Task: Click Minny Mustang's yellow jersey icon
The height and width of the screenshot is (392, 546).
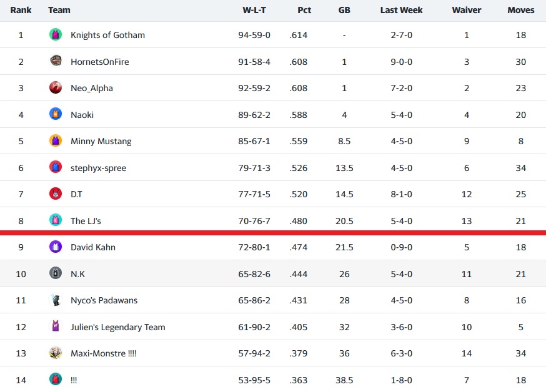Action: pyautogui.click(x=56, y=141)
